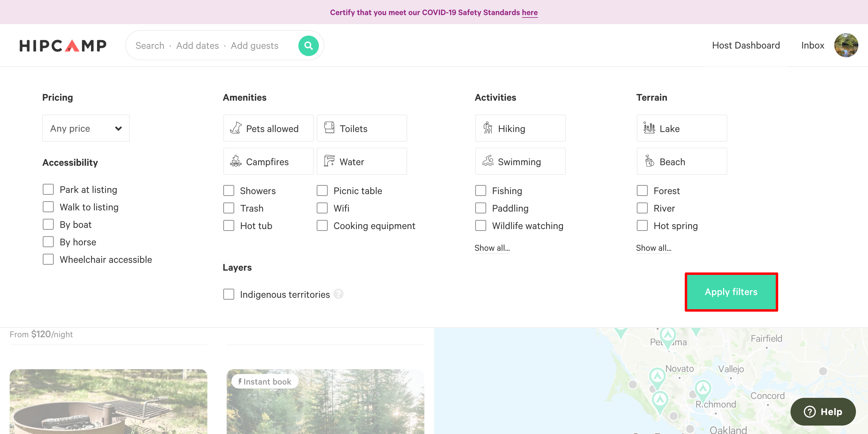Toggle the Indigenous territories layer checkbox
Viewport: 868px width, 434px height.
pos(229,294)
